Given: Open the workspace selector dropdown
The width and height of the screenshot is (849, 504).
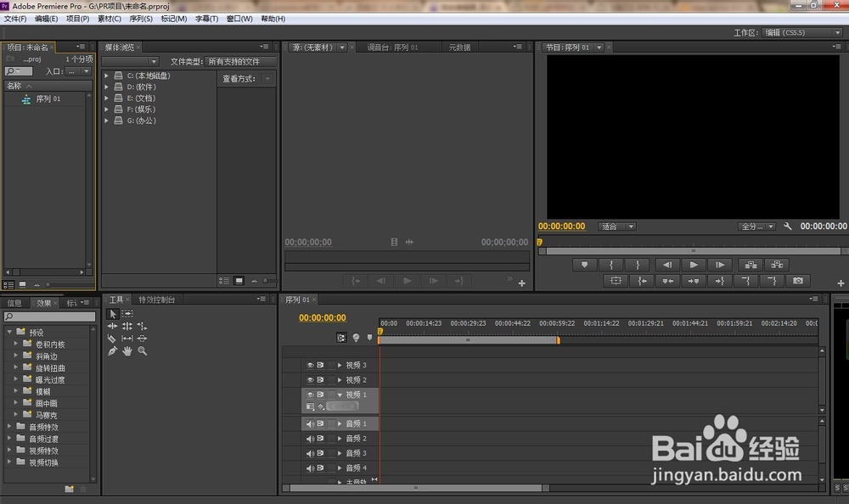Looking at the screenshot, I should [802, 32].
